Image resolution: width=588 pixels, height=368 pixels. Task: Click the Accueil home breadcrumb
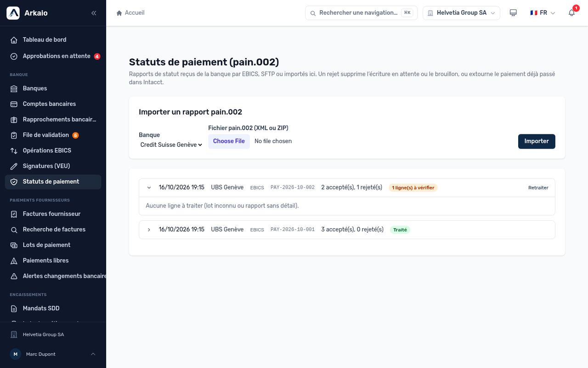(x=130, y=13)
